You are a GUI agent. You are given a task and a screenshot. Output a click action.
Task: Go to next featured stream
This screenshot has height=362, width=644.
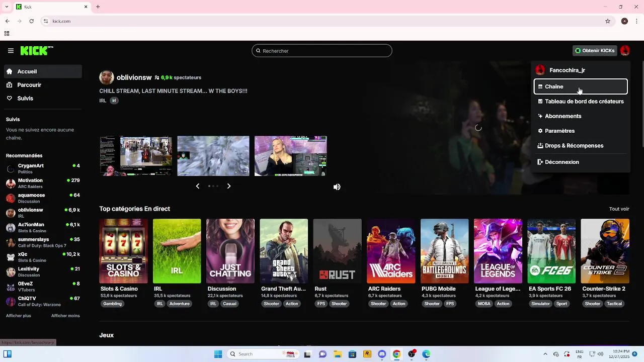pyautogui.click(x=229, y=186)
